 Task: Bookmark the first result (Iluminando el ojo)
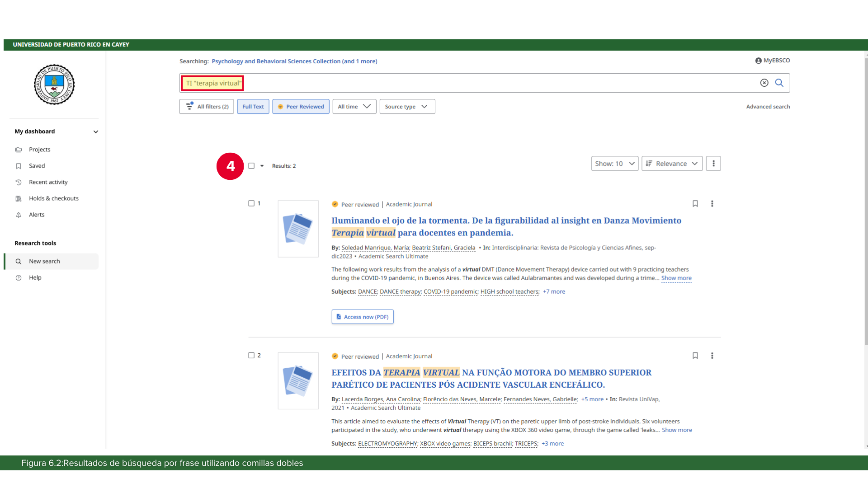click(695, 204)
